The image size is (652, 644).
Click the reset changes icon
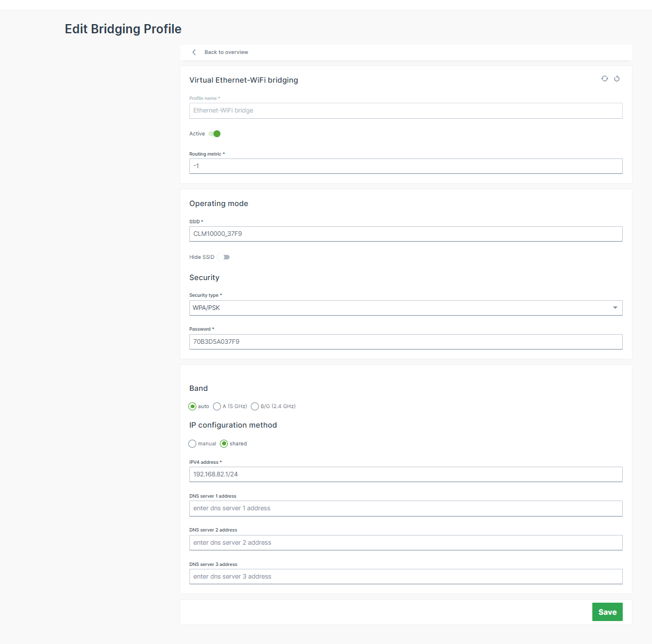617,79
